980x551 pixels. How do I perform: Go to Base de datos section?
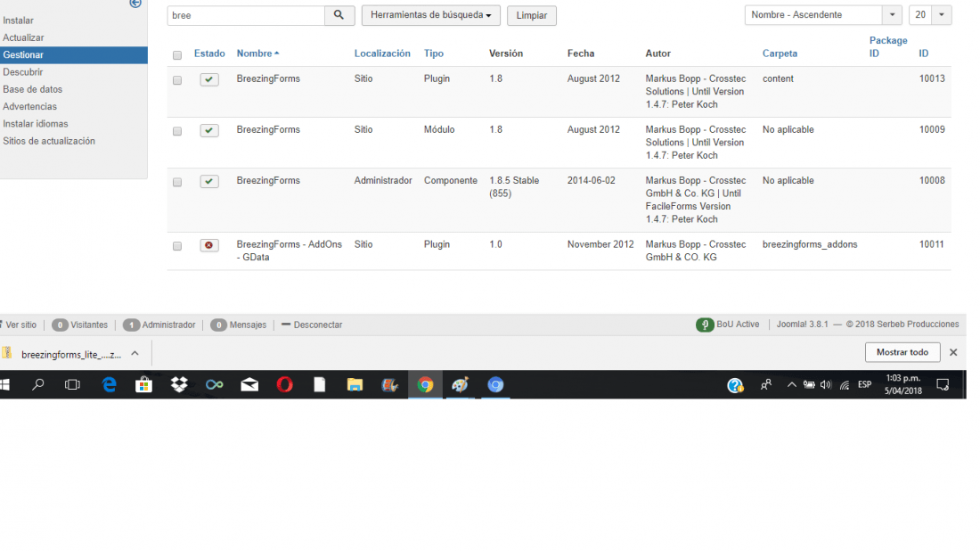32,89
